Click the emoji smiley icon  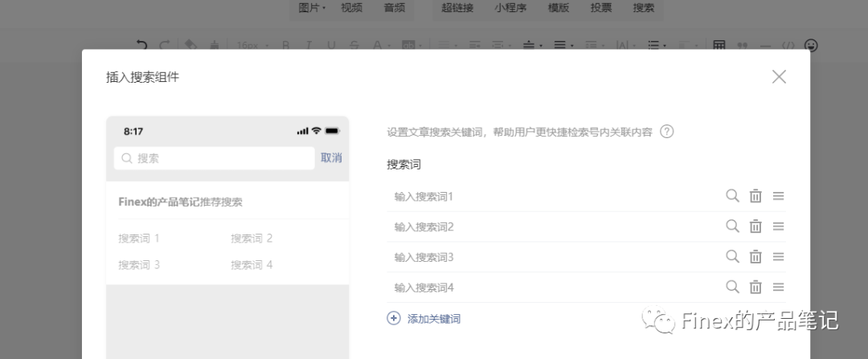point(811,45)
